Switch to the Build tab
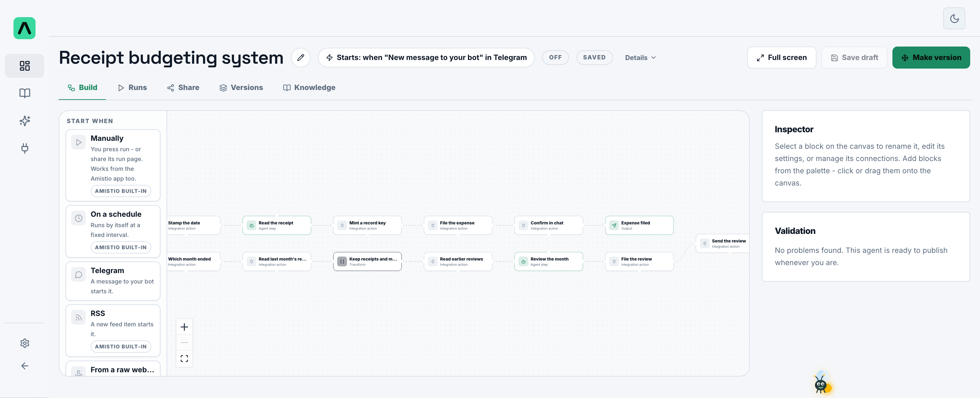980x398 pixels. click(x=83, y=88)
